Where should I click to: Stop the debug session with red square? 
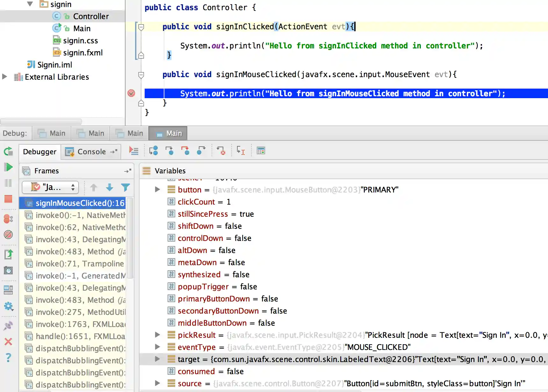[8, 199]
